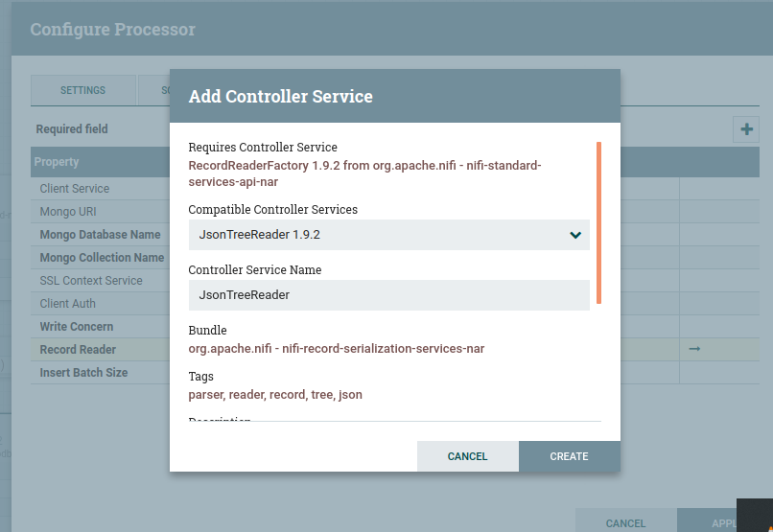Click Create in Add Controller Service
The width and height of the screenshot is (773, 532).
(569, 456)
